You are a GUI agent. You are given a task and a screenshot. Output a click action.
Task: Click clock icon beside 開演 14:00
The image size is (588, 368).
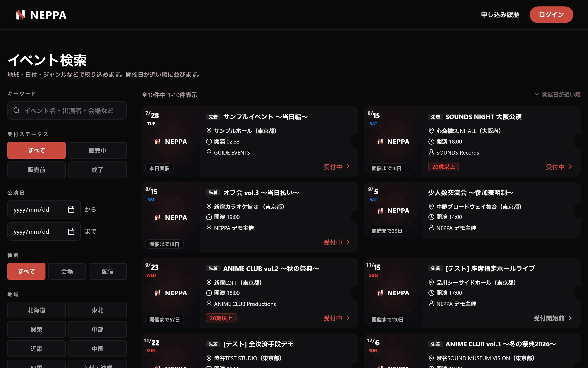point(431,217)
